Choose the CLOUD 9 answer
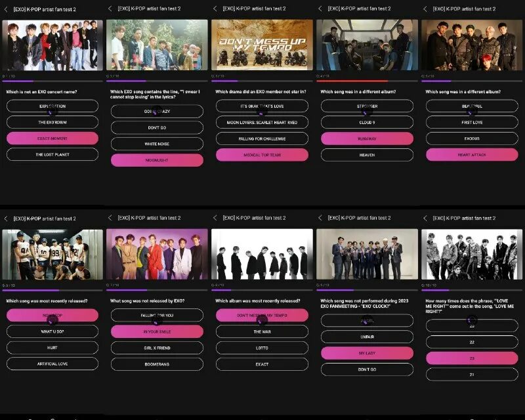The width and height of the screenshot is (525, 420). pos(367,122)
